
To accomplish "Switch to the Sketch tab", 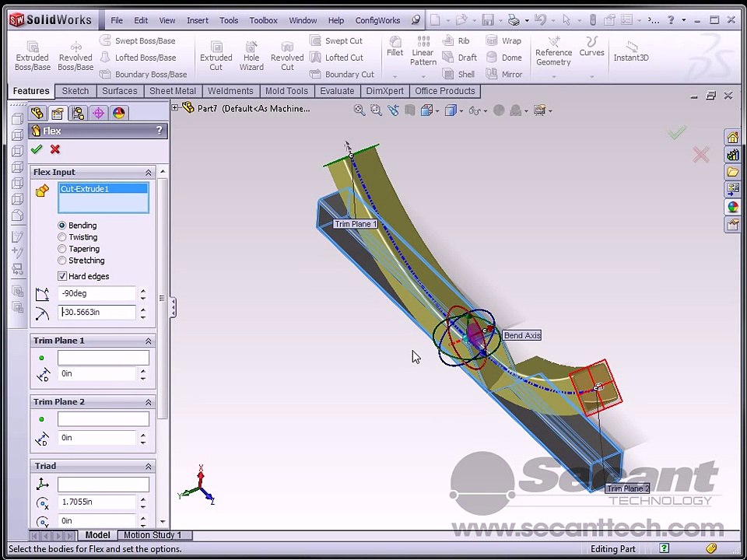I will tap(75, 91).
